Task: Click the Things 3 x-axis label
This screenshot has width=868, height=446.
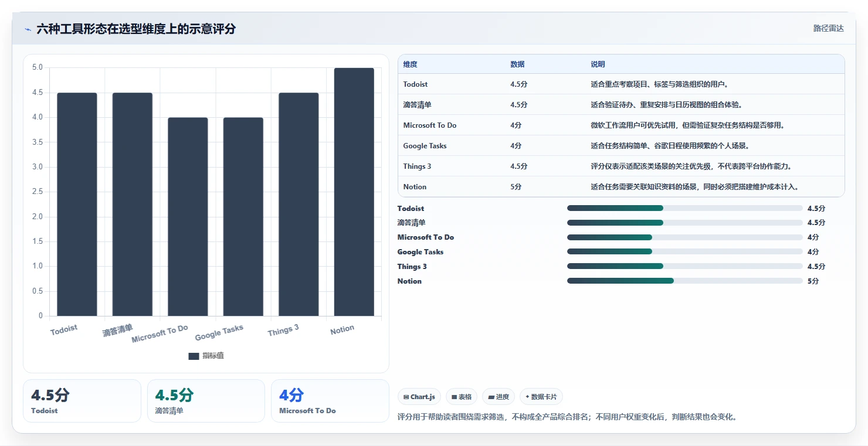Action: click(283, 331)
